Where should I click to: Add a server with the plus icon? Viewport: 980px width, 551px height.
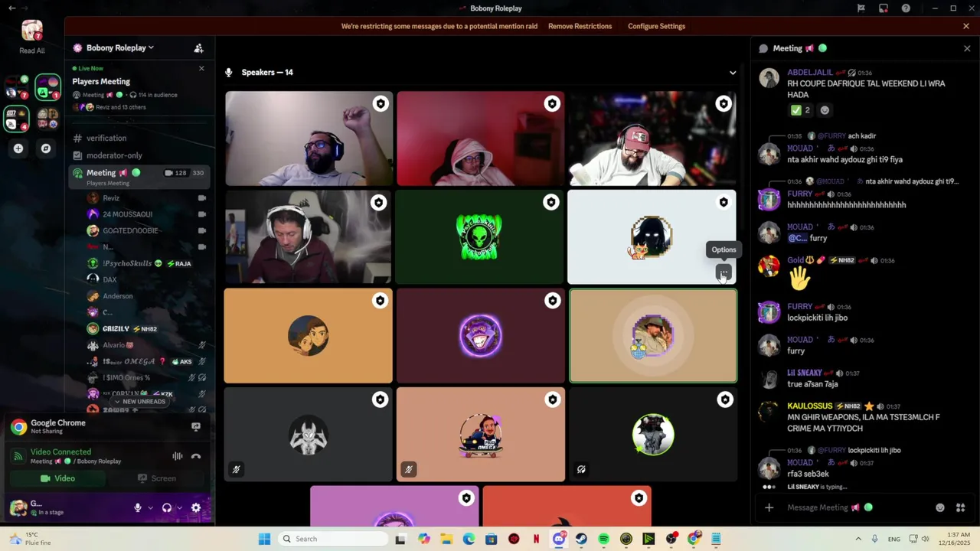coord(18,148)
